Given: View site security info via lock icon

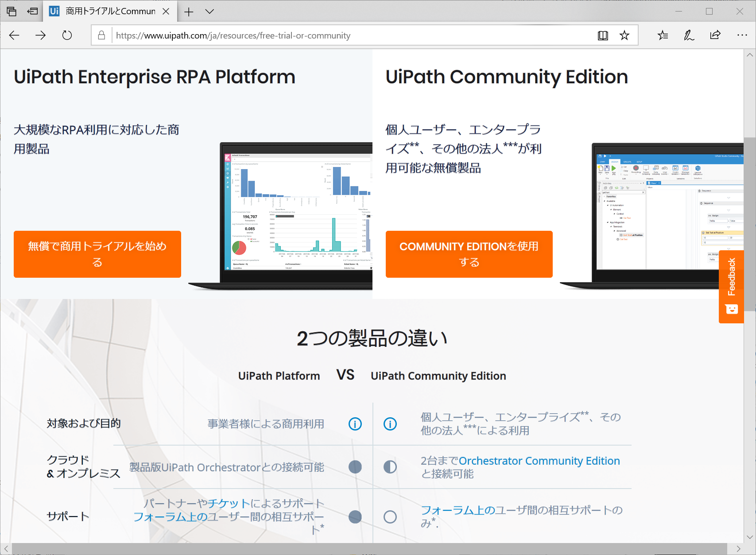Looking at the screenshot, I should pyautogui.click(x=101, y=35).
